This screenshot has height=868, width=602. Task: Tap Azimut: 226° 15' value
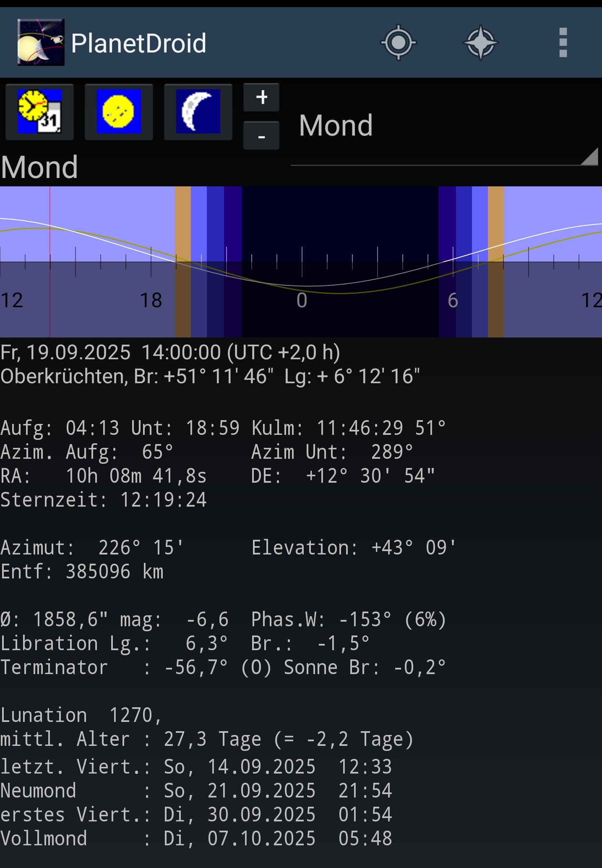click(x=92, y=548)
